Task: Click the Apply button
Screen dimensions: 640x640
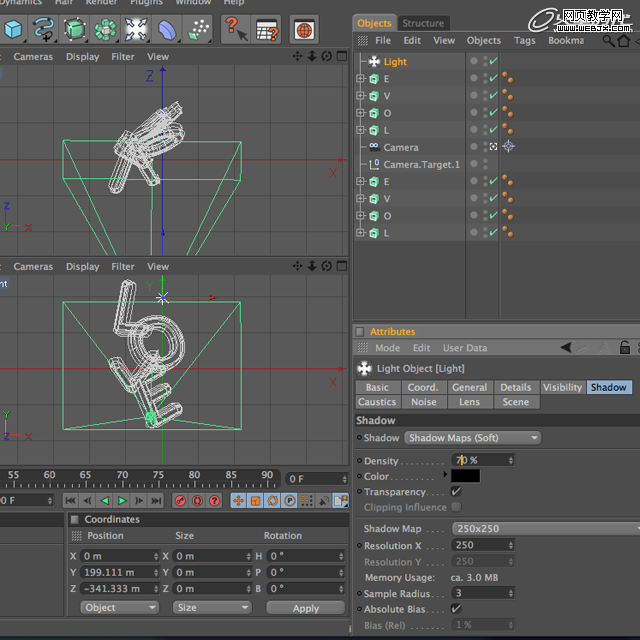Action: point(306,608)
